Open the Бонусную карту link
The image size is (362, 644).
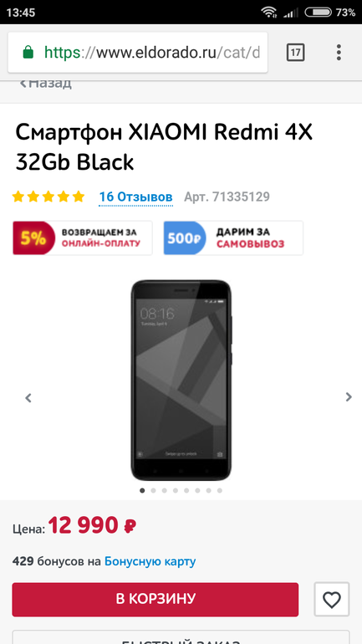point(150,561)
